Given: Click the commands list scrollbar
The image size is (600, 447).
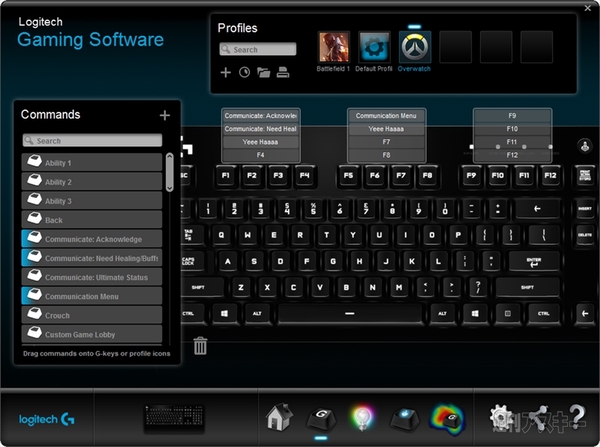Looking at the screenshot, I should pyautogui.click(x=170, y=172).
